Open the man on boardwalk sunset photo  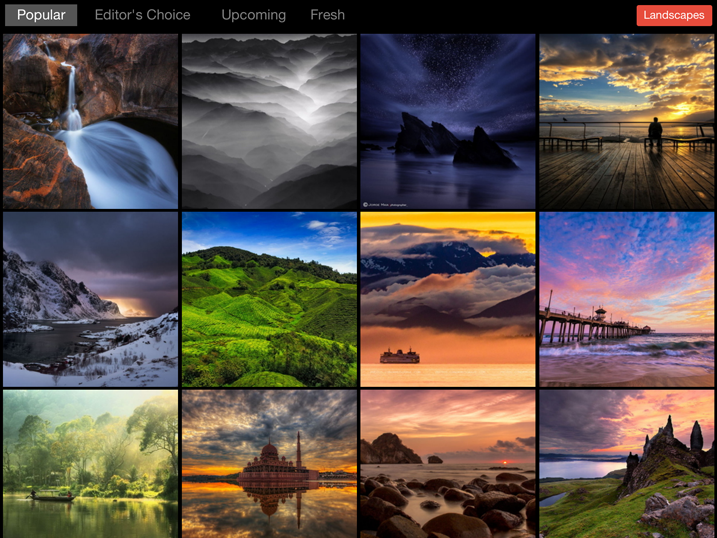[x=626, y=121]
